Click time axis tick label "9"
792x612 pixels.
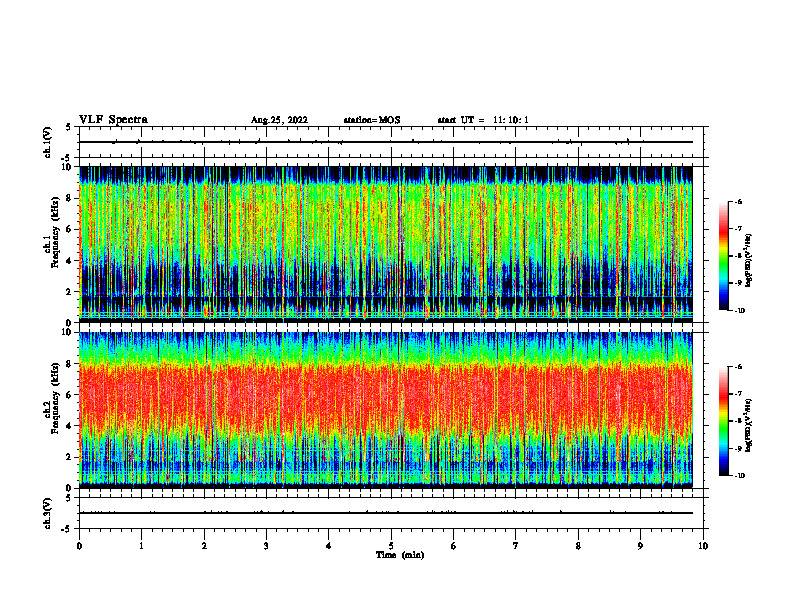(640, 546)
